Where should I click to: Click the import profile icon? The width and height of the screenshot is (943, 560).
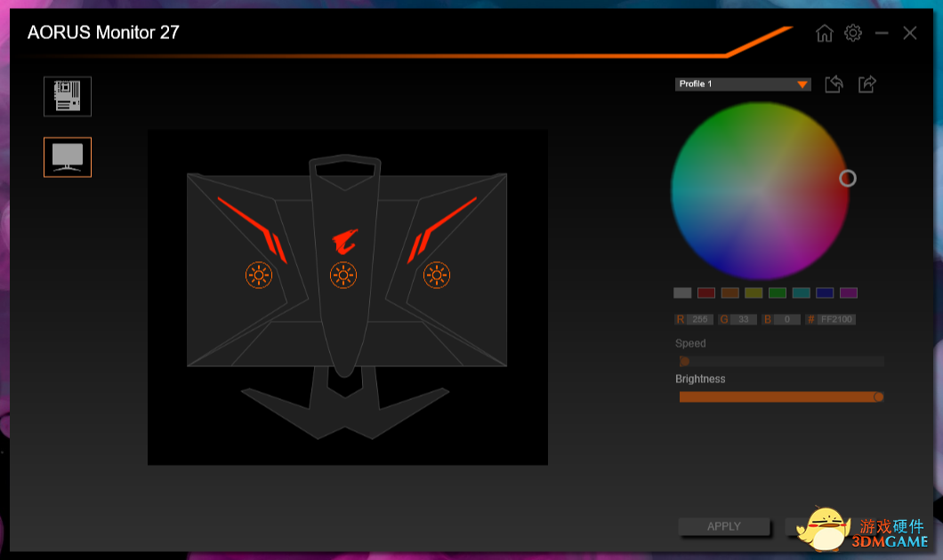coord(834,84)
